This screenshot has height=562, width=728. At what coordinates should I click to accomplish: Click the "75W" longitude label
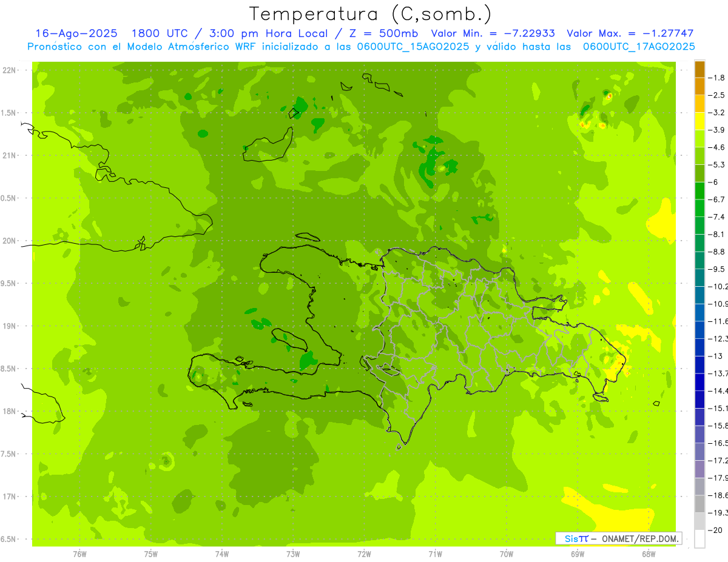coord(151,554)
